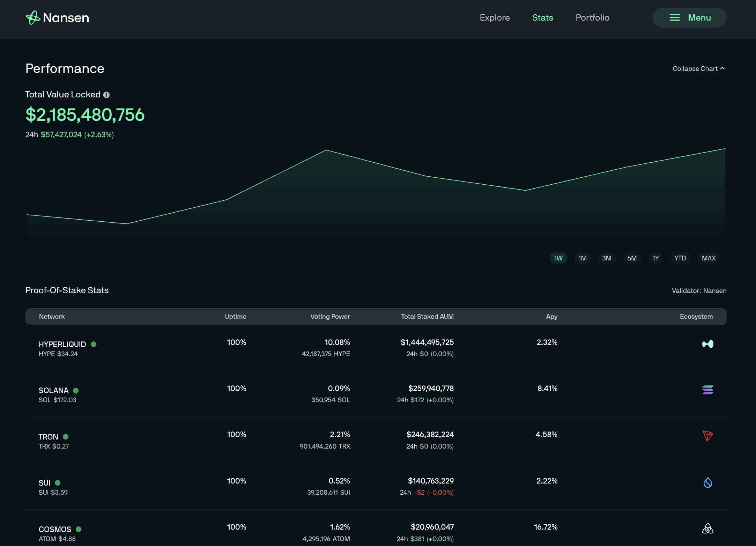
Task: Sort by the Network column header
Action: [52, 316]
